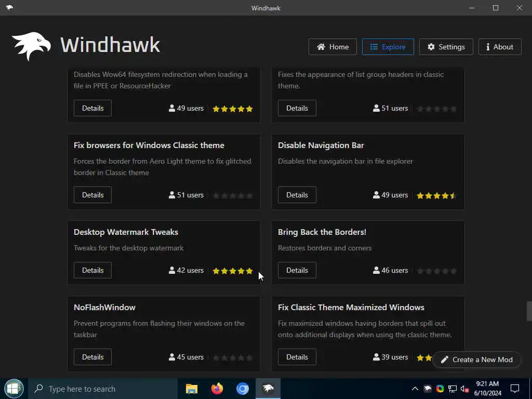532x399 pixels.
Task: Open Details for Fix browsers for Windows Classic theme
Action: tap(92, 195)
